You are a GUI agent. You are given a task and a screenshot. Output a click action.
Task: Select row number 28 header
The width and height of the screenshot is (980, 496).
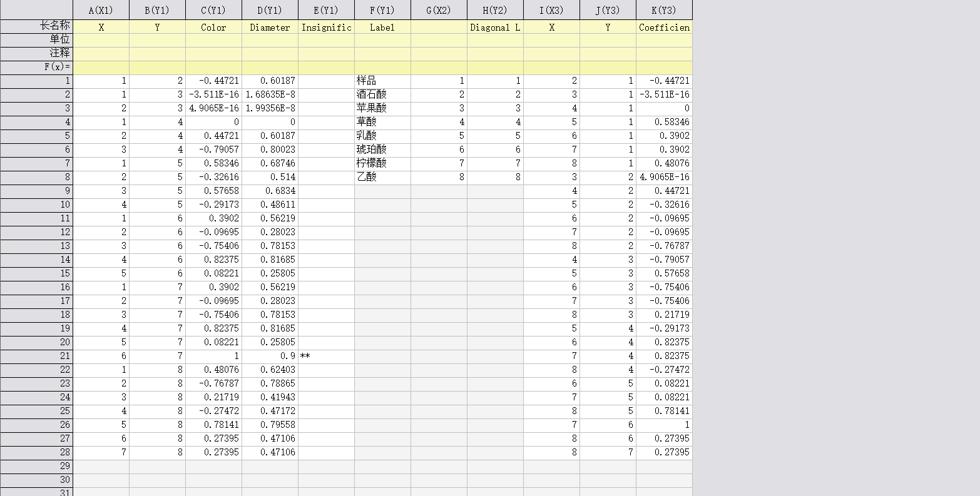coord(36,452)
